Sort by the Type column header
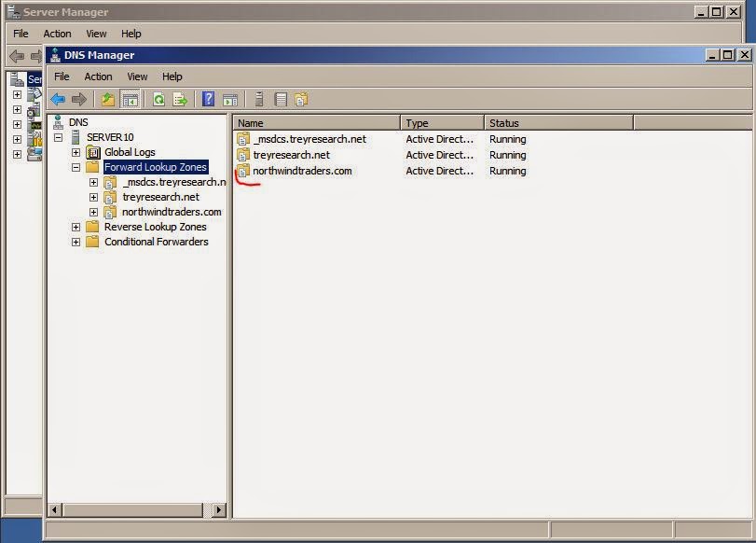 point(442,123)
